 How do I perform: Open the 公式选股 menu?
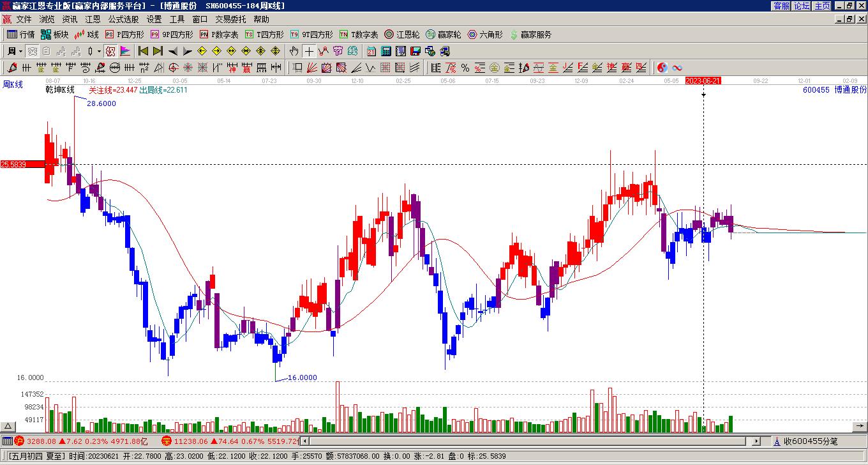(123, 19)
